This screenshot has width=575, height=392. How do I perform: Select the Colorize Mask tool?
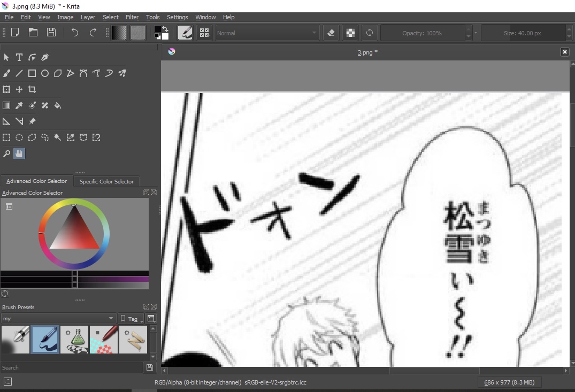(32, 105)
